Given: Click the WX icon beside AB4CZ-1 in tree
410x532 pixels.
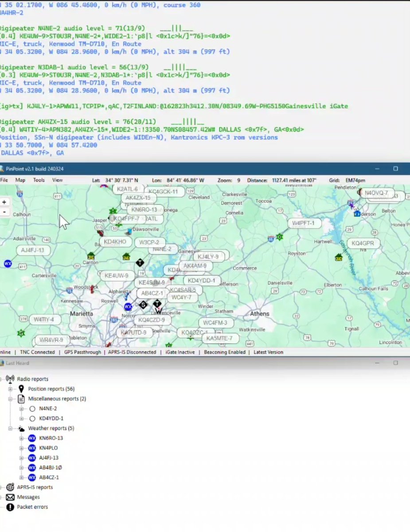Looking at the screenshot, I should (x=32, y=477).
